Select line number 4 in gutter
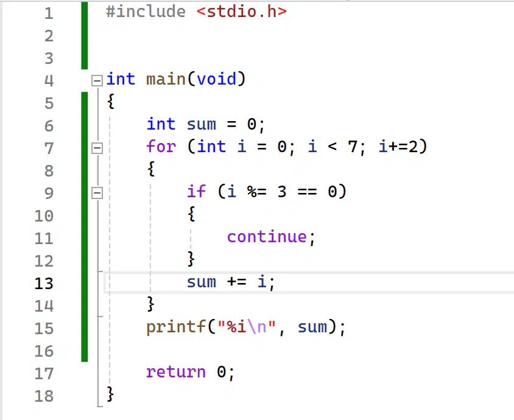The image size is (514, 420). (x=49, y=80)
